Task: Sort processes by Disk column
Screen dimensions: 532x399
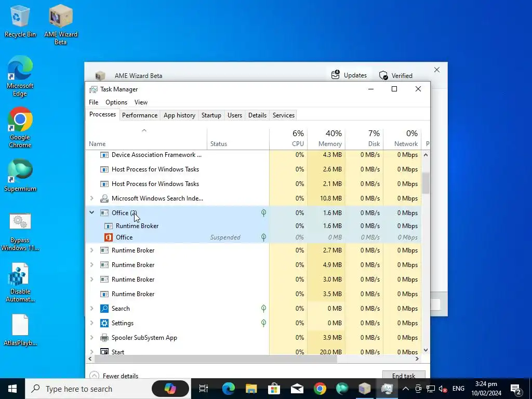Action: click(x=364, y=139)
